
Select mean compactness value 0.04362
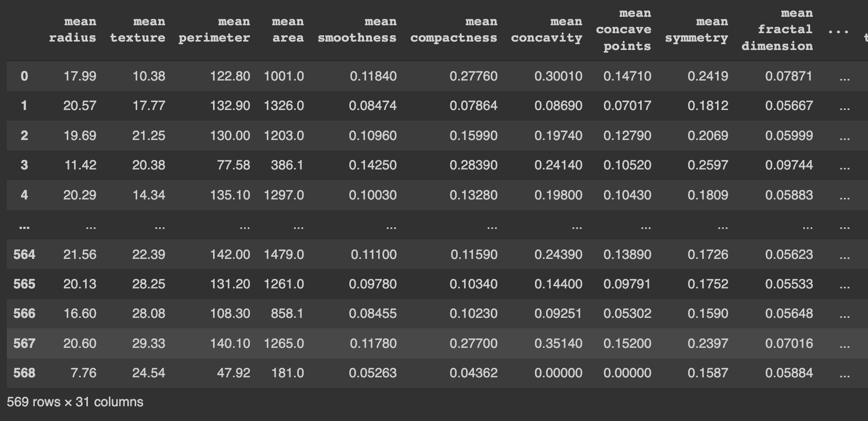tap(473, 373)
